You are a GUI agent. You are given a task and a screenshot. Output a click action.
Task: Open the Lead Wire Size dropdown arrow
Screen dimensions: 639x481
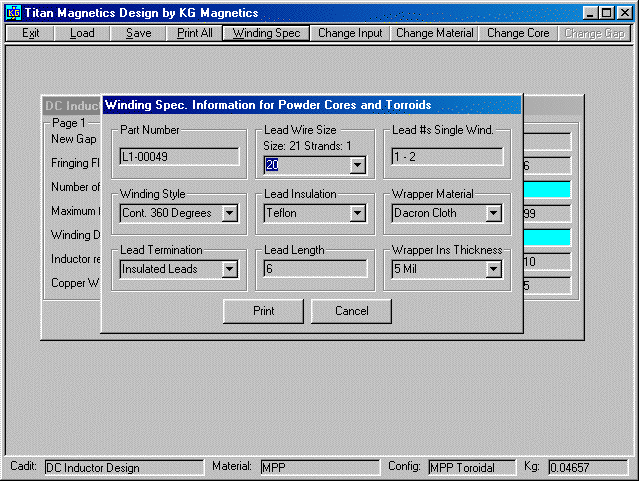(357, 165)
